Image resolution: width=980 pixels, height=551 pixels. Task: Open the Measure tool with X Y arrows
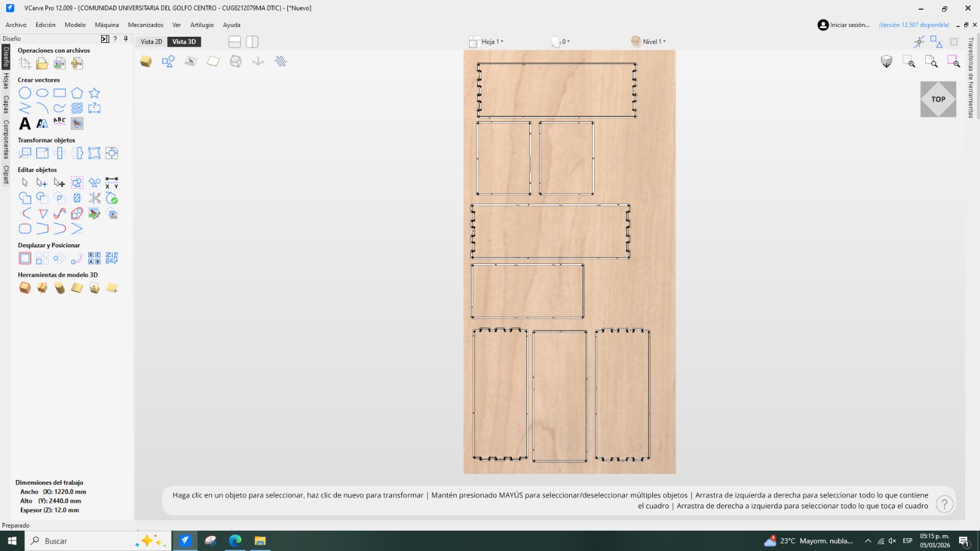tap(111, 182)
